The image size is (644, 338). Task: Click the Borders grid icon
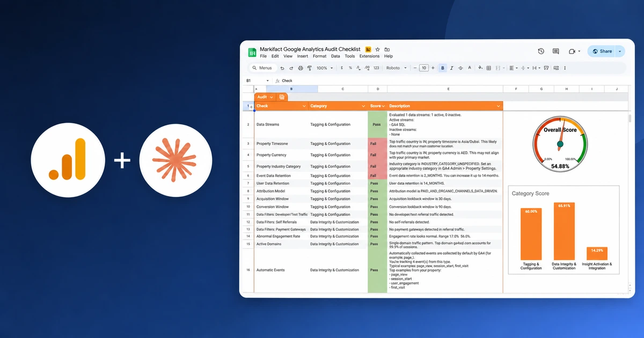pyautogui.click(x=489, y=68)
